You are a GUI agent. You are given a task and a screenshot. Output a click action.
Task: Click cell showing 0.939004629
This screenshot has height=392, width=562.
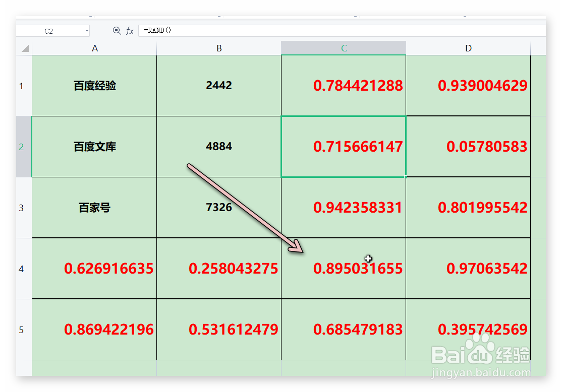coord(468,86)
